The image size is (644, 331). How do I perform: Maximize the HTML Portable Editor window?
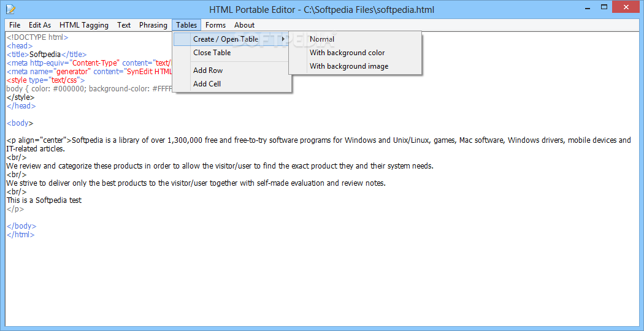pos(604,7)
